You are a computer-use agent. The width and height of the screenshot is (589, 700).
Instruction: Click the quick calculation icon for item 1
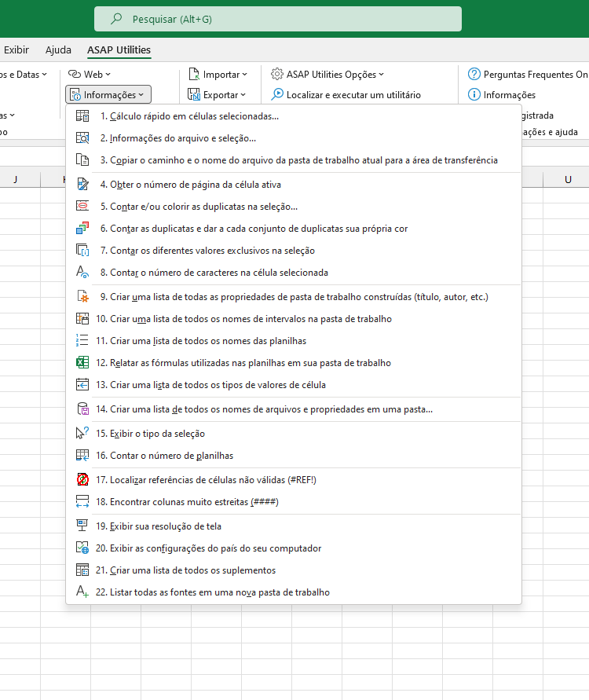pos(82,116)
